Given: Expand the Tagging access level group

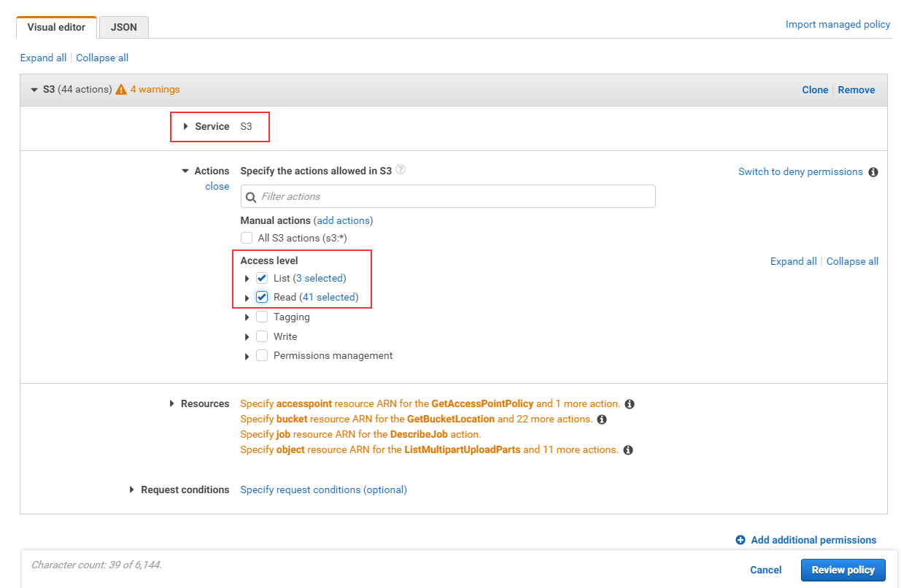Looking at the screenshot, I should (247, 317).
